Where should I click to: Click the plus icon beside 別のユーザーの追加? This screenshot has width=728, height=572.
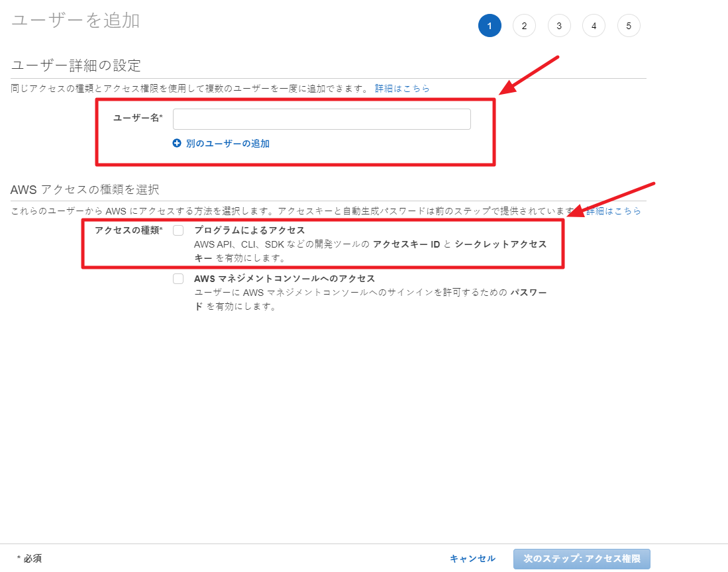coord(177,143)
